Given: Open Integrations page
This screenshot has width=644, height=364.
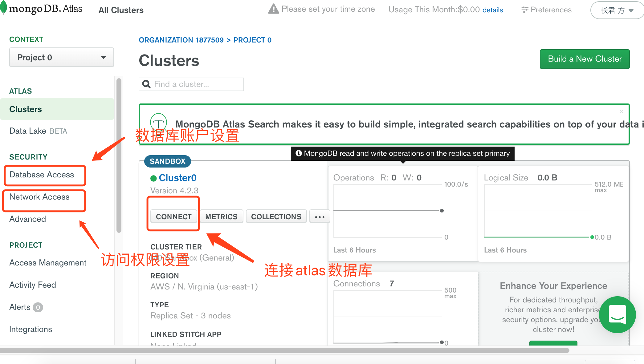Looking at the screenshot, I should (x=31, y=329).
